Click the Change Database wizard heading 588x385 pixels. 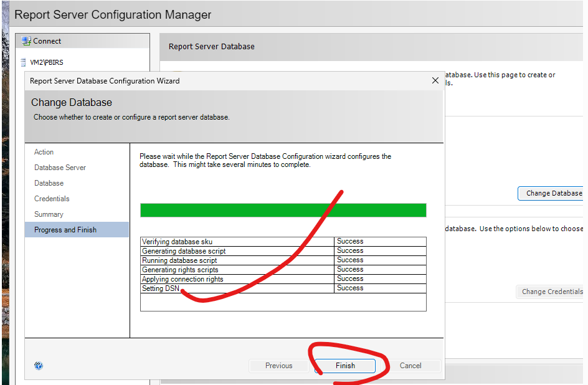(72, 102)
